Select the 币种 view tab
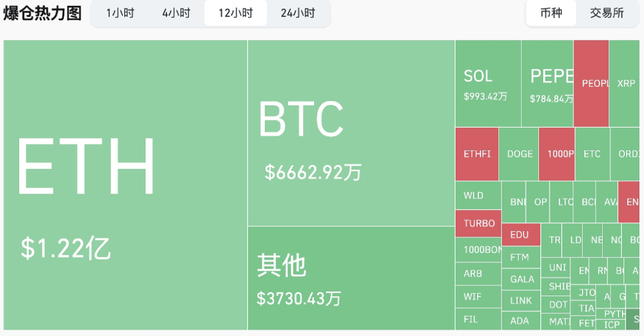644x336 pixels. point(551,13)
